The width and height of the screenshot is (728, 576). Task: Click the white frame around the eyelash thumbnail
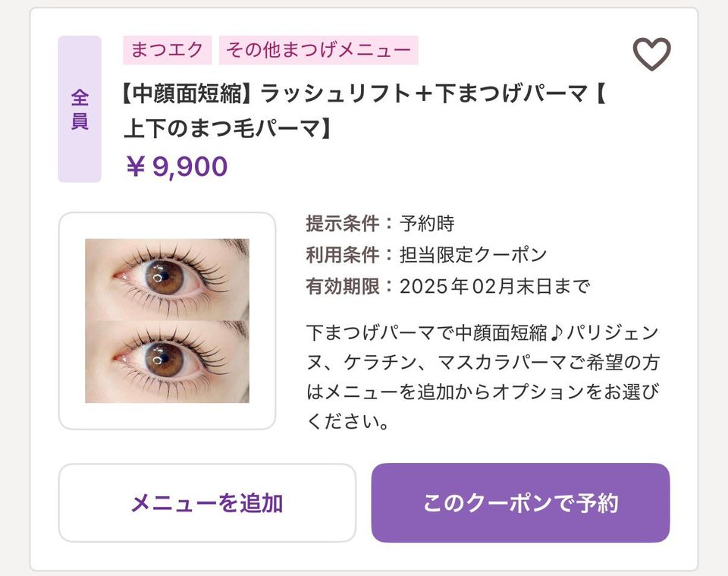point(71,320)
